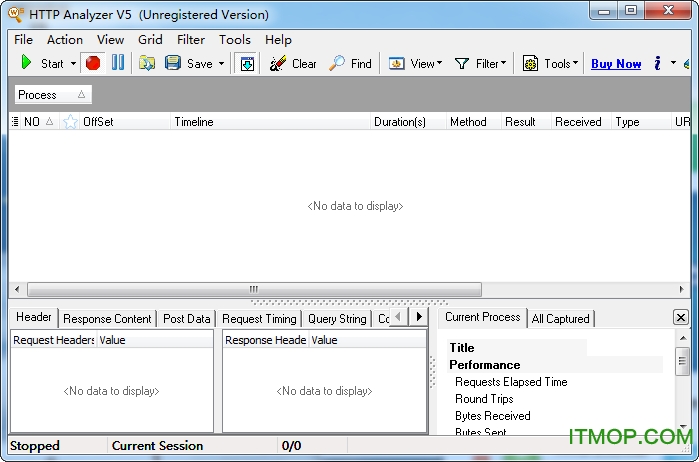Click the Performance heading
699x462 pixels.
pyautogui.click(x=485, y=365)
